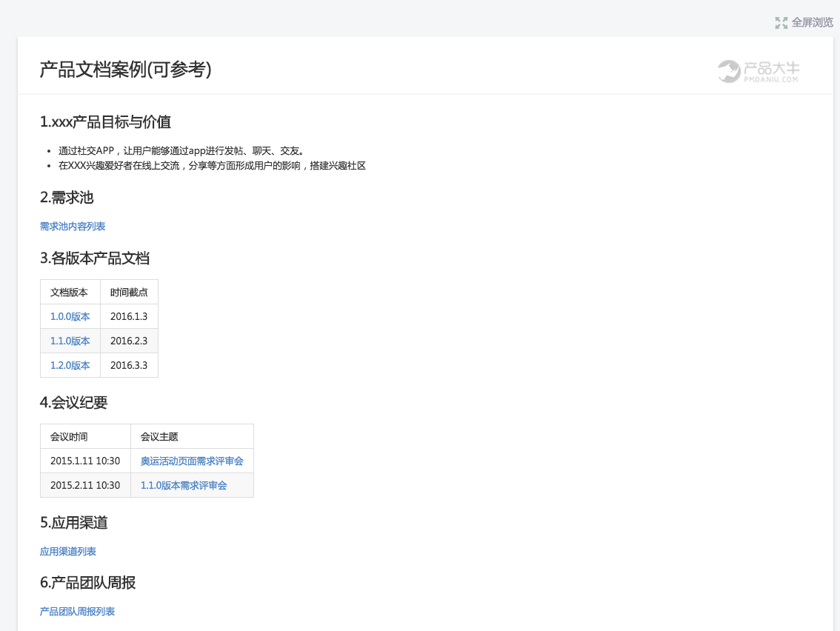Click the 文档版本 column header
Image resolution: width=840 pixels, height=631 pixels.
point(69,293)
